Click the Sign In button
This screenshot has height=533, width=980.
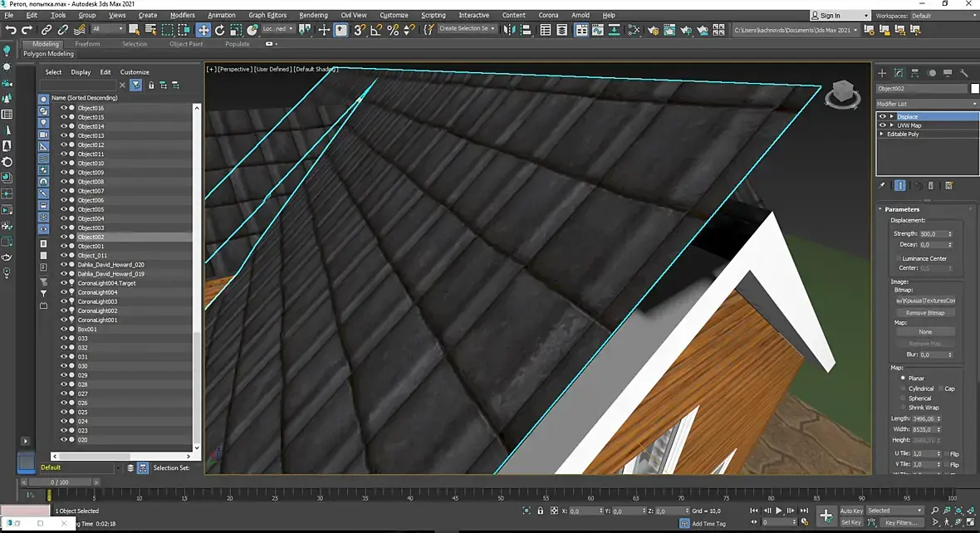(x=831, y=16)
